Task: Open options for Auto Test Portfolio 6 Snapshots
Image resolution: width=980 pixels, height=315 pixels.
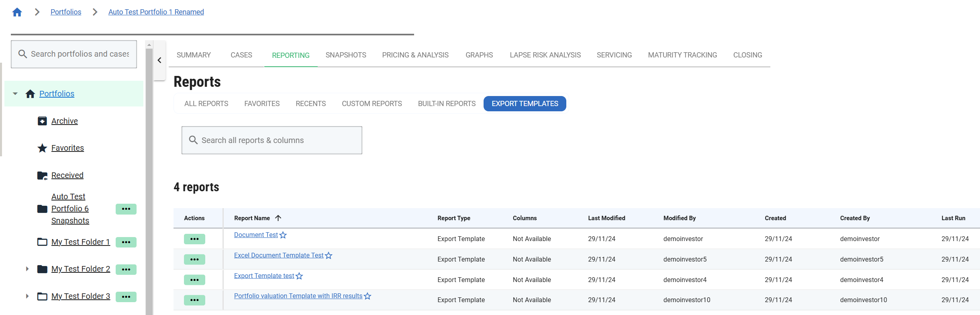Action: pyautogui.click(x=126, y=209)
